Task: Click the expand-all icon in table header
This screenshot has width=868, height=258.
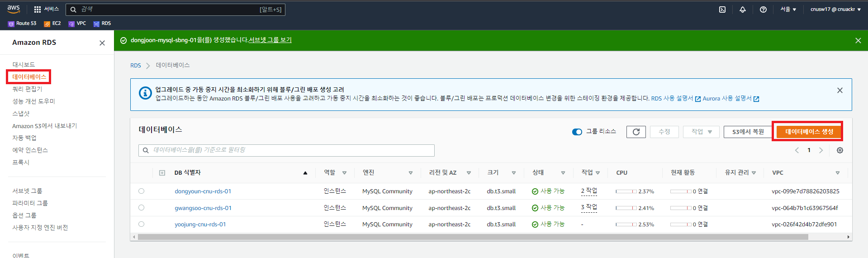Action: [162, 173]
